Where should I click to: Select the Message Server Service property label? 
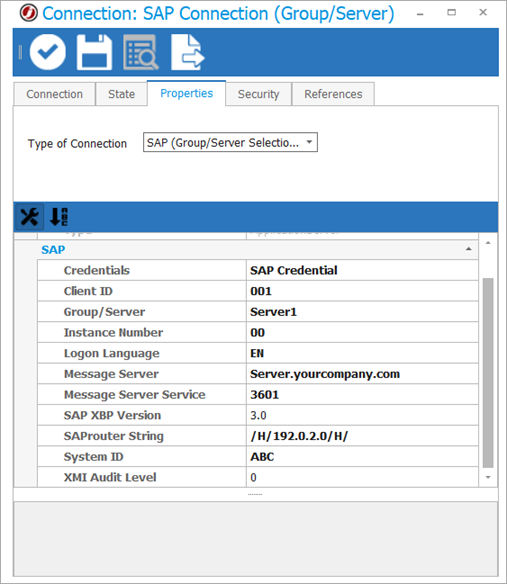(134, 395)
